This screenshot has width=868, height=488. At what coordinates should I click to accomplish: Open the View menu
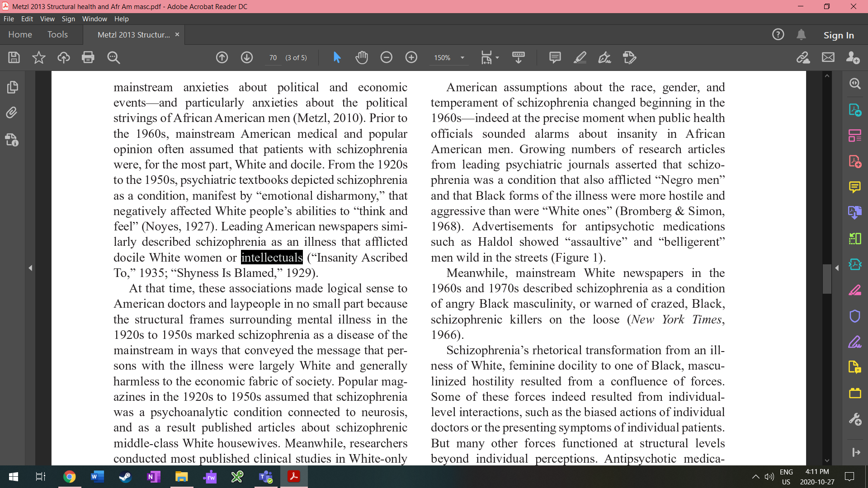coord(47,19)
